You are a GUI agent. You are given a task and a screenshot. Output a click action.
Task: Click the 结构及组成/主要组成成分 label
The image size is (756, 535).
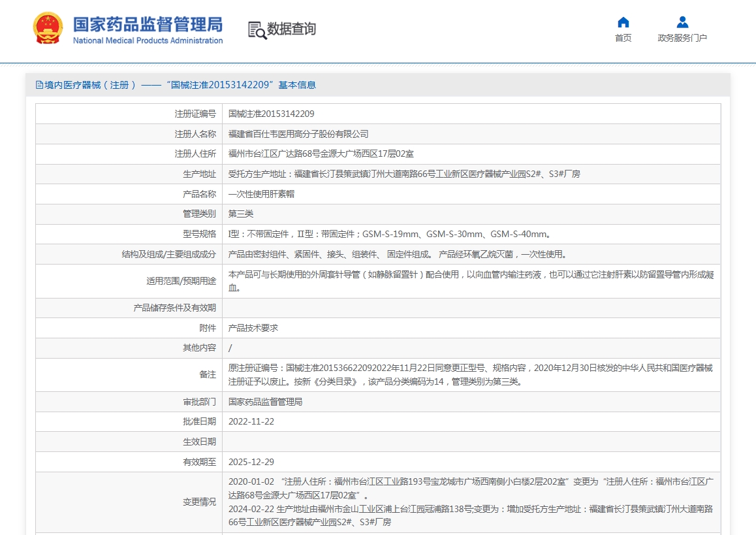pyautogui.click(x=168, y=254)
